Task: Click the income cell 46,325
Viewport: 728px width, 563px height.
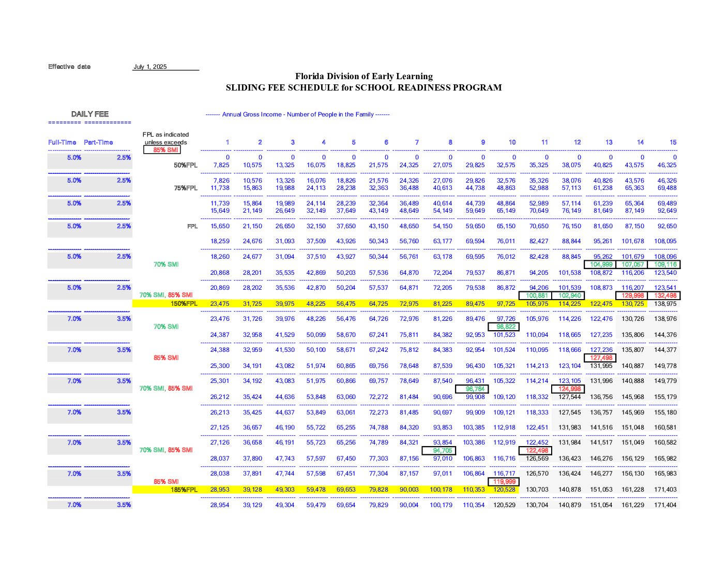Action: pyautogui.click(x=667, y=166)
